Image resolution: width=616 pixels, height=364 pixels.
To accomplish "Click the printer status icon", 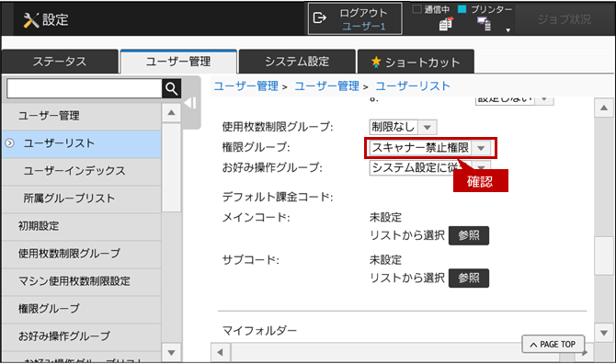I will click(x=484, y=24).
